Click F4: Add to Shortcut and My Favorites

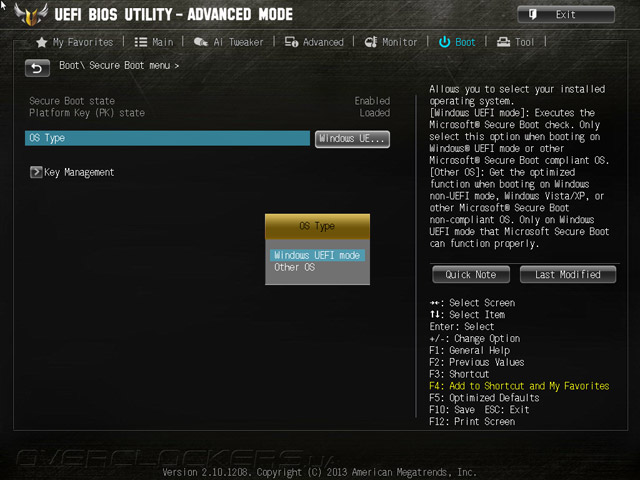pos(519,386)
